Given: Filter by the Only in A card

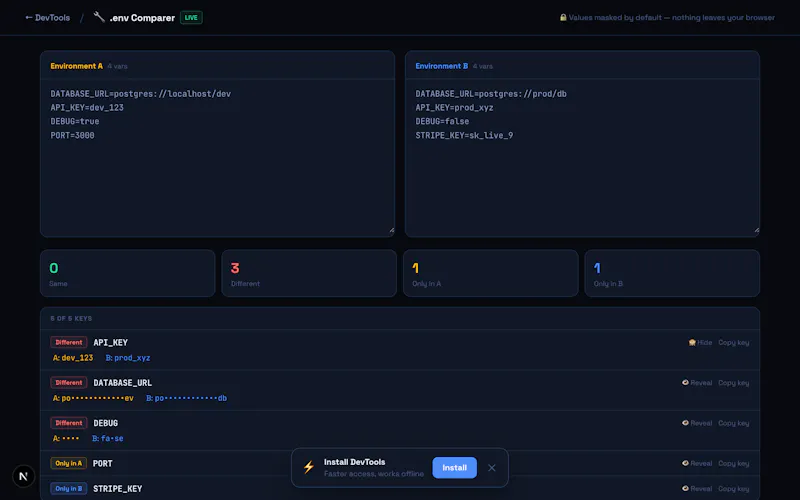Looking at the screenshot, I should point(491,273).
